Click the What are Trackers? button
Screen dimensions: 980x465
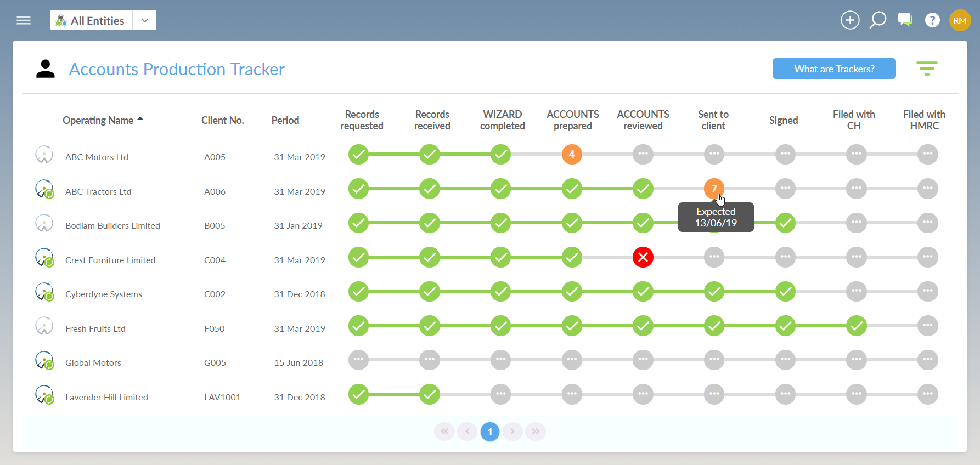pyautogui.click(x=834, y=69)
